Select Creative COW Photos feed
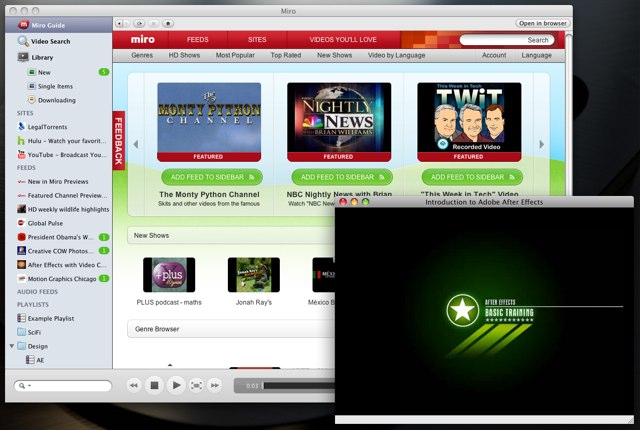Viewport: 640px width, 430px height. (x=58, y=251)
